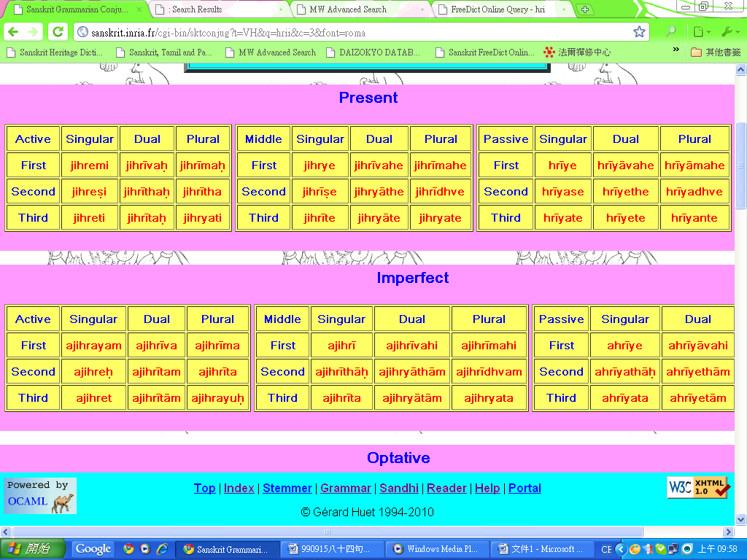747x560 pixels.
Task: Launch Chrome from the quick launch bar
Action: coord(129,549)
